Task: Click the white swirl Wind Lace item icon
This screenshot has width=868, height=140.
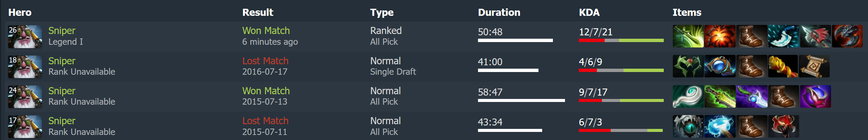Action: pyautogui.click(x=688, y=96)
